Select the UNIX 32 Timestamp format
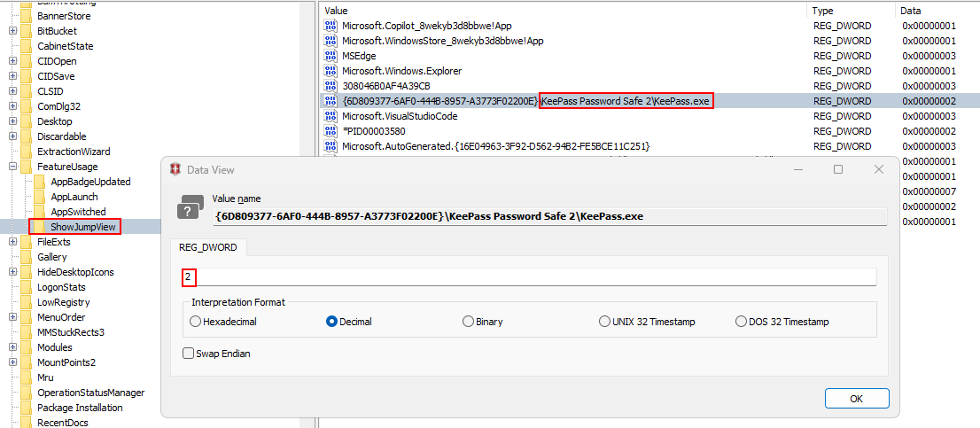This screenshot has width=980, height=428. [x=604, y=322]
